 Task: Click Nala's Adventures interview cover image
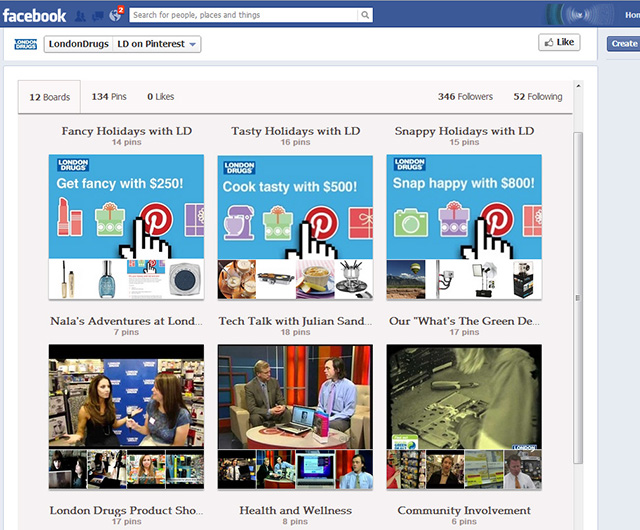coord(127,396)
